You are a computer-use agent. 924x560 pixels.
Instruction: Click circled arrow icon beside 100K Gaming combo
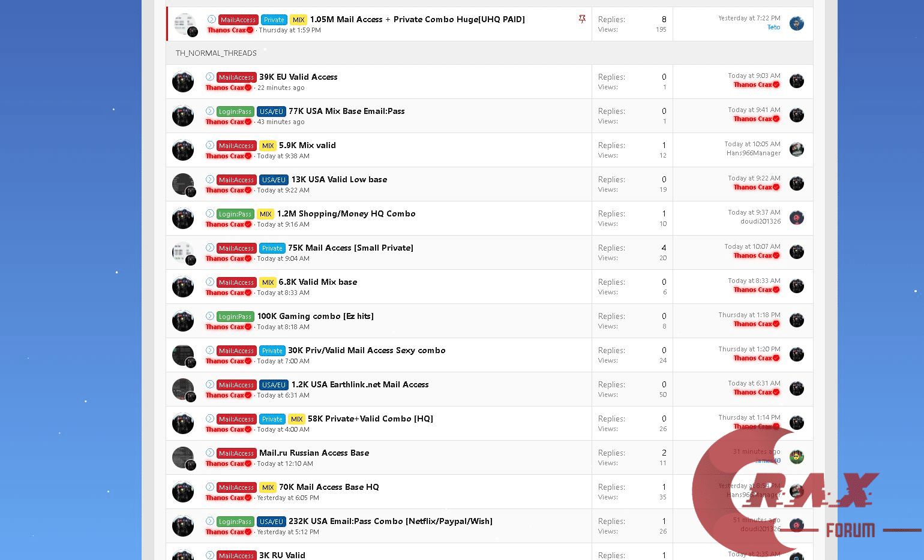pos(210,316)
